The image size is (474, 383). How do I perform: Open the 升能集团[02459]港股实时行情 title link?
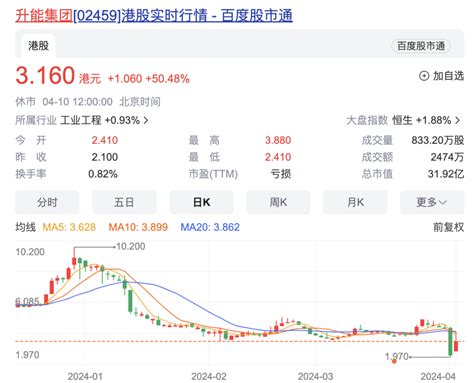coord(154,16)
